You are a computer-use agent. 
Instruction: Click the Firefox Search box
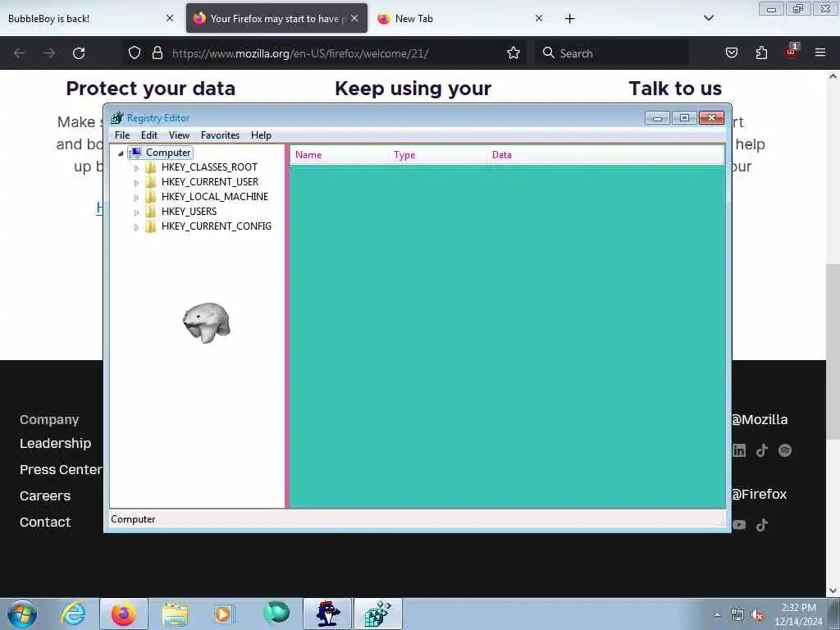point(610,53)
